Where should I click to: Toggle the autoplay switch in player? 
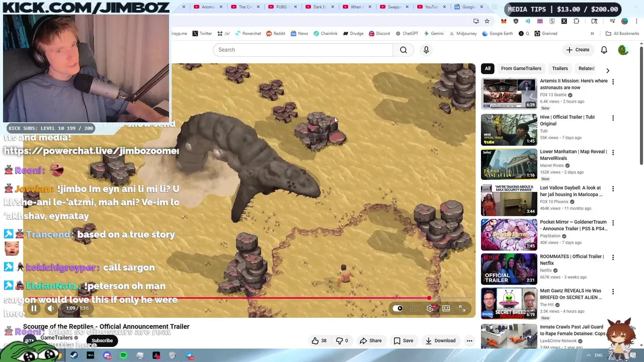click(398, 308)
